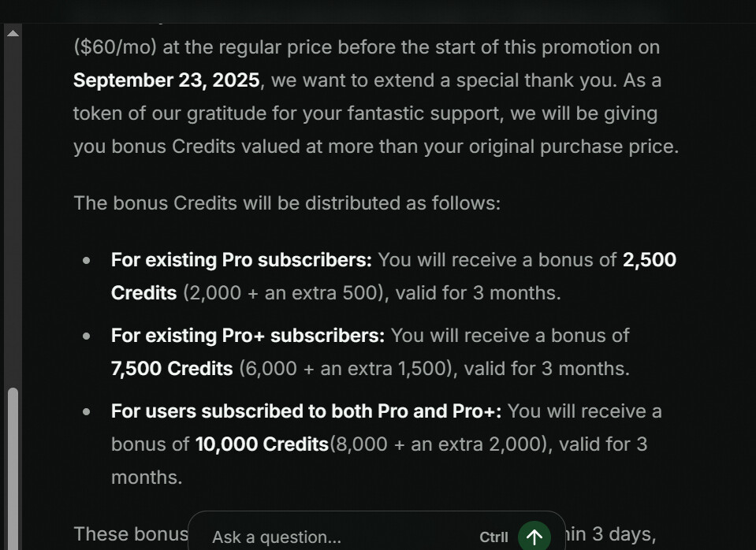Click the bold "2,500" bonus amount

point(649,260)
